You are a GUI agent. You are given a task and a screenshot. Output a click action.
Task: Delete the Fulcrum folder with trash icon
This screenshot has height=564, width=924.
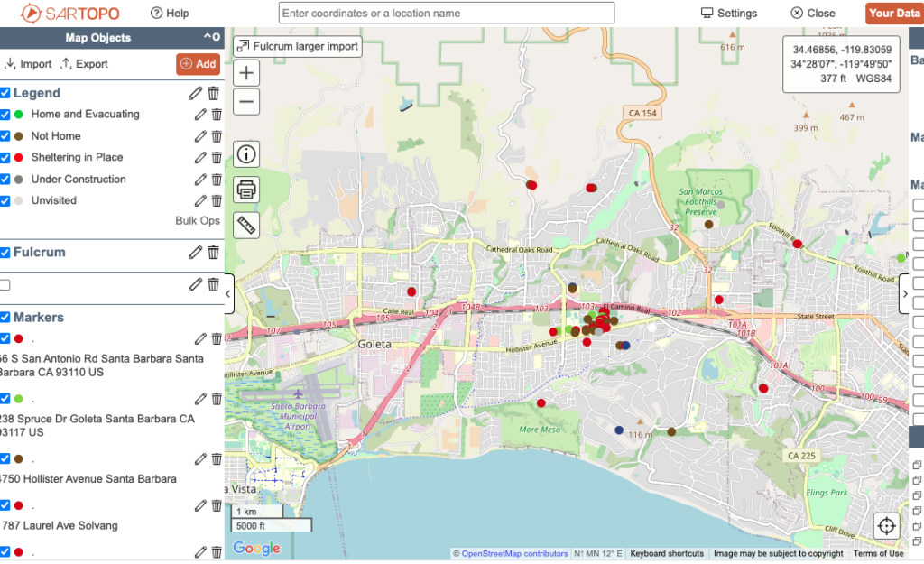(x=214, y=253)
